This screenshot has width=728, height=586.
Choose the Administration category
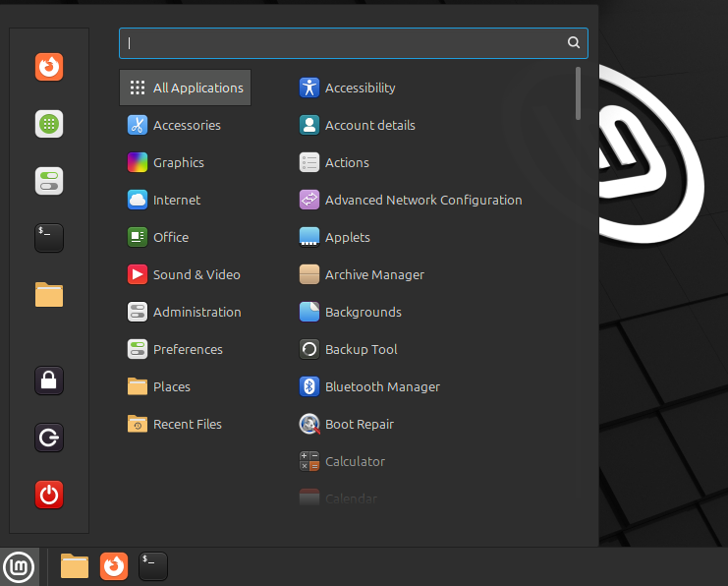pos(196,312)
